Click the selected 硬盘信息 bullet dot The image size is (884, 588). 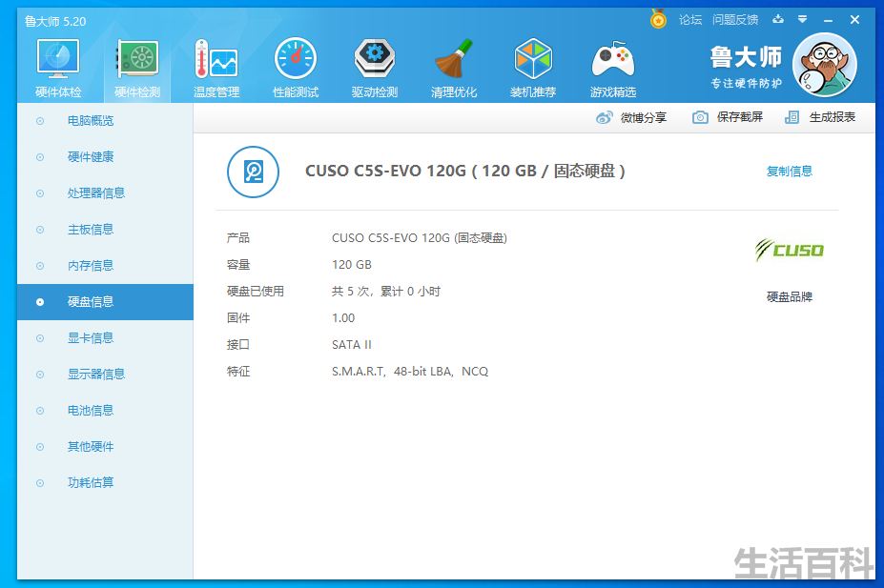(40, 302)
